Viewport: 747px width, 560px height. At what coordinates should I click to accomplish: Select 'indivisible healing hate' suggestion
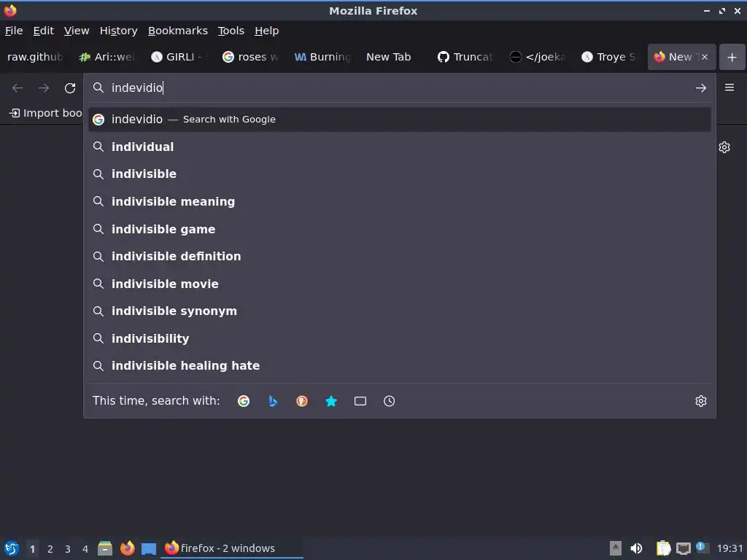pos(400,366)
